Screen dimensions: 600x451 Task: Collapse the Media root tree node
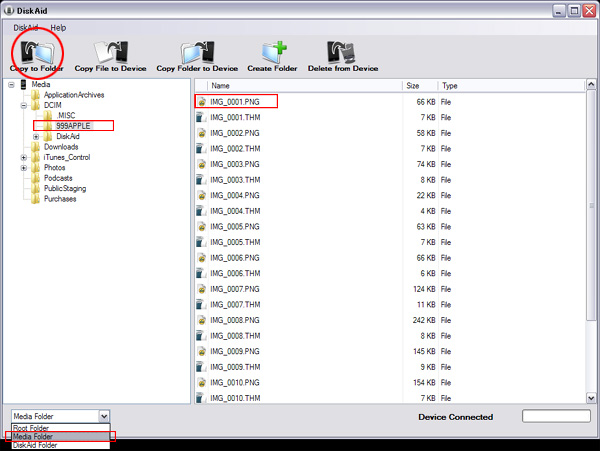pos(11,85)
